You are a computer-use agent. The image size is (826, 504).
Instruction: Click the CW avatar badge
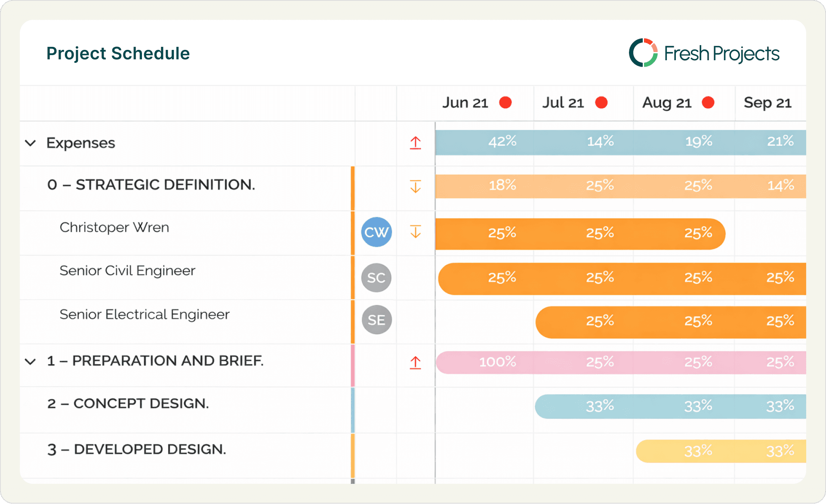(376, 232)
